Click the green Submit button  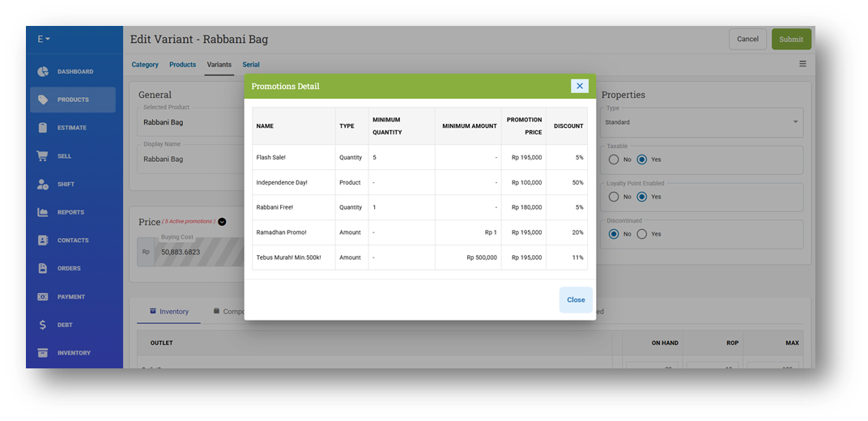(791, 40)
